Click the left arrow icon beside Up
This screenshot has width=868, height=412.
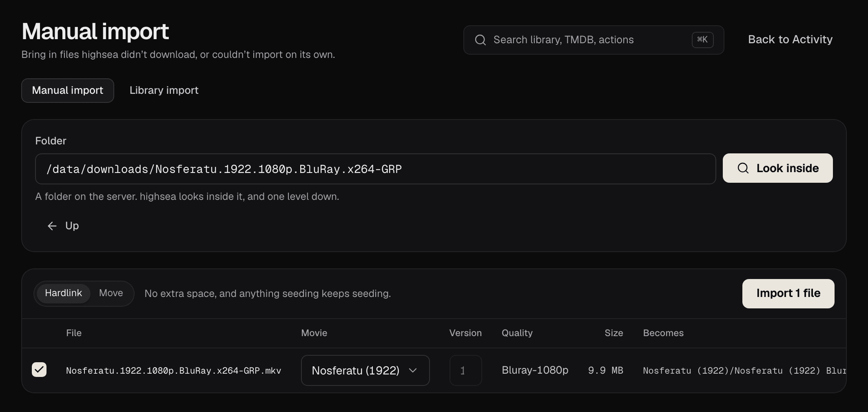pyautogui.click(x=52, y=226)
